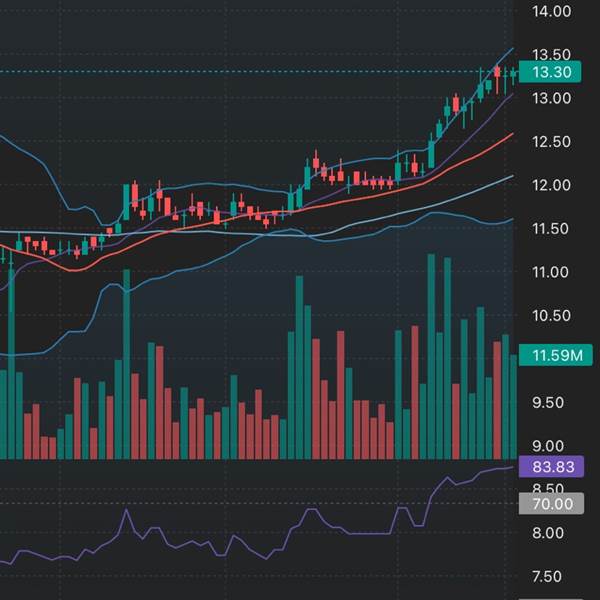Click the 13.00 price axis label
This screenshot has width=600, height=600.
[551, 98]
